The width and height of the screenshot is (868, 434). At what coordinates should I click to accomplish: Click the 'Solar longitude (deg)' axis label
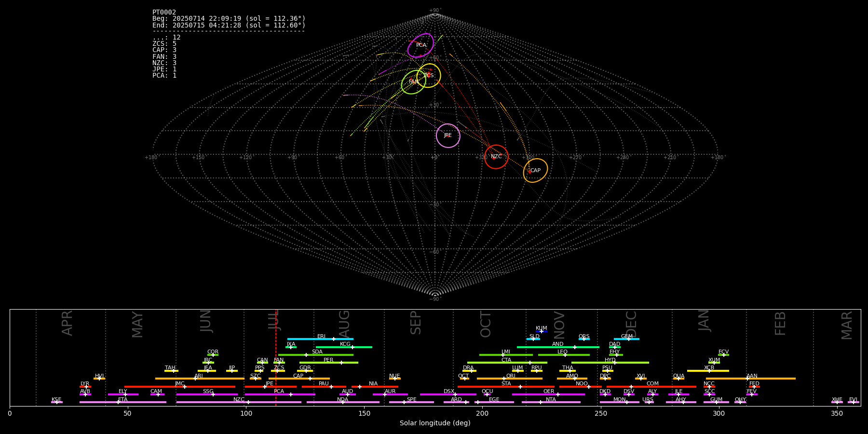click(x=435, y=423)
